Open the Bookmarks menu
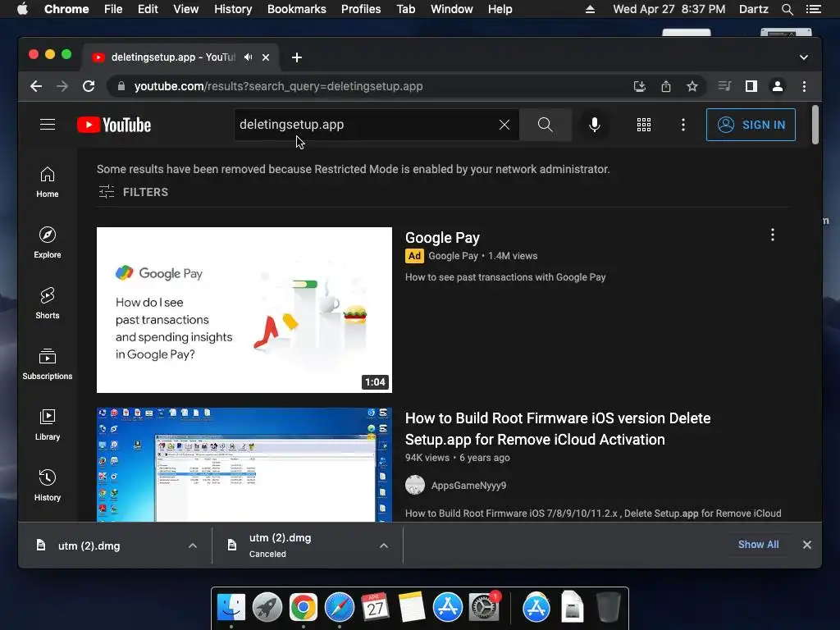The image size is (840, 630). [297, 9]
